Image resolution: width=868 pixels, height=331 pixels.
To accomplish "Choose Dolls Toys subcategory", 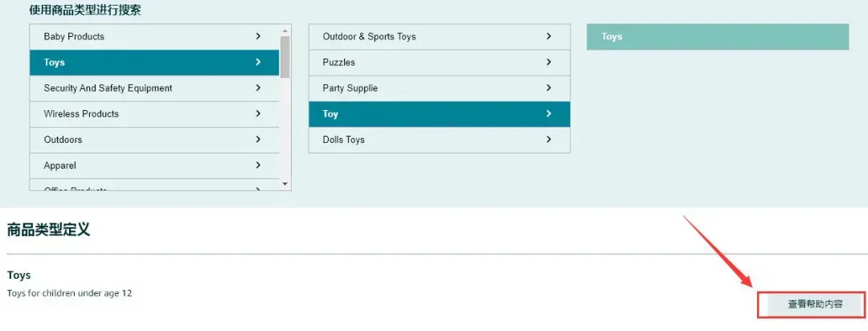I will click(440, 140).
